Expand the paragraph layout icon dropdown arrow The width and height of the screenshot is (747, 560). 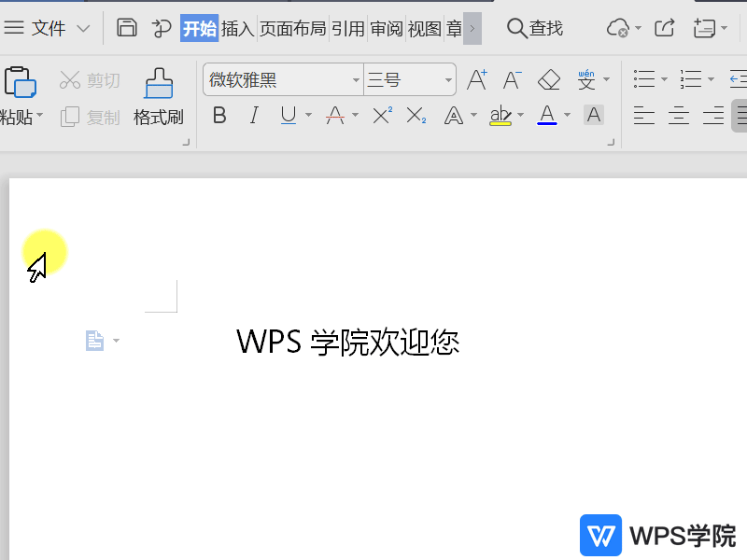point(116,341)
